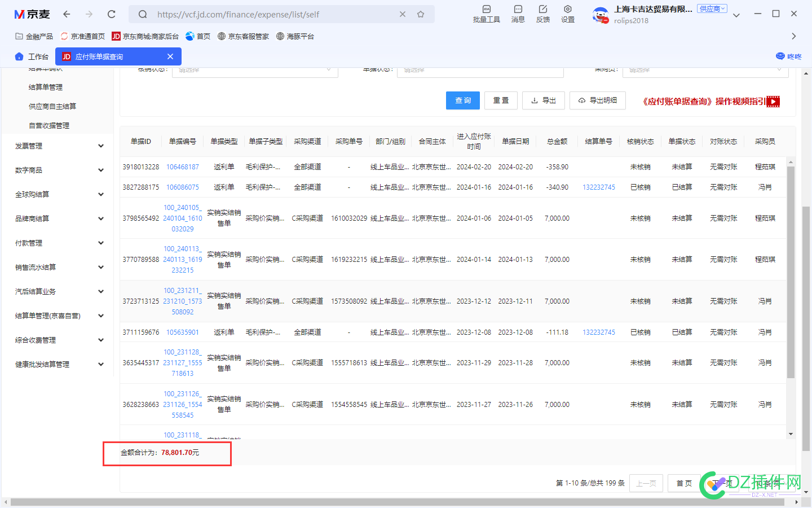Show more bookmarks with right chevron
Image resolution: width=812 pixels, height=508 pixels.
click(x=794, y=36)
